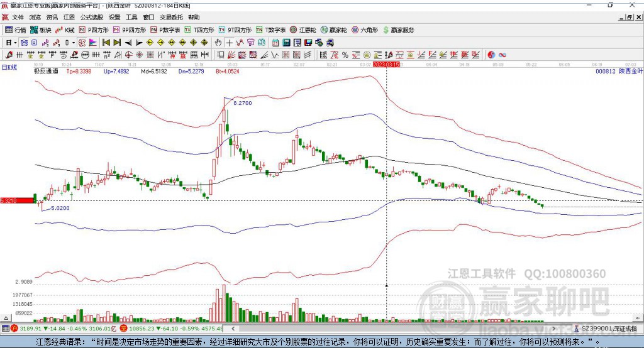Click the status bar scroll left arrow
644x348 pixels.
[233, 329]
